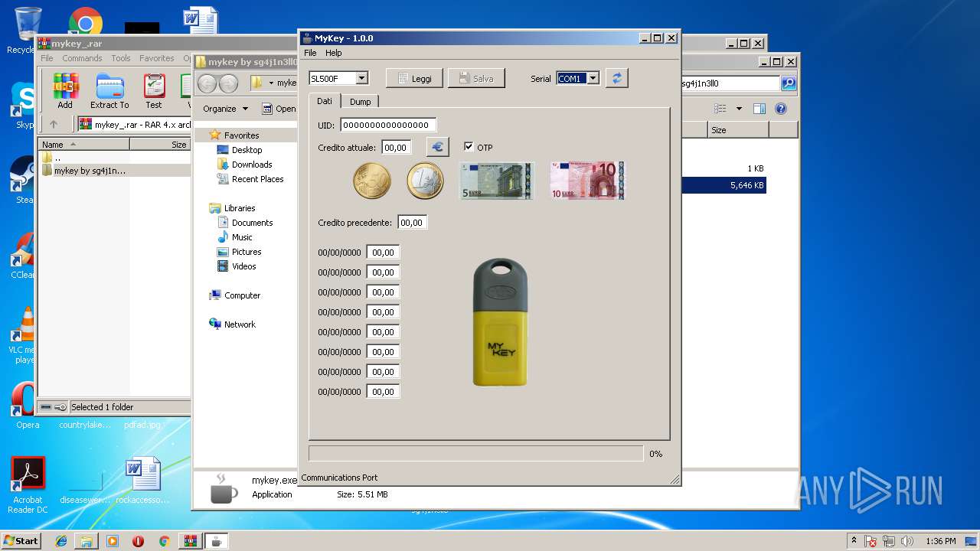Show hidden system tray icons
The image size is (980, 551).
pos(854,541)
